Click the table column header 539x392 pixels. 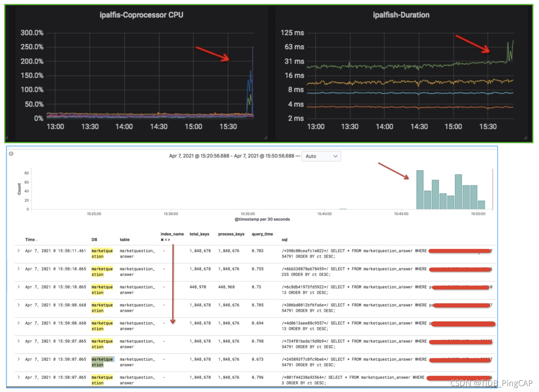click(x=125, y=240)
